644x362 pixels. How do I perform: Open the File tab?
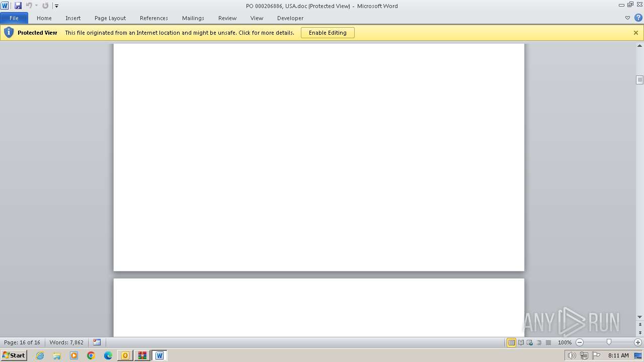14,18
